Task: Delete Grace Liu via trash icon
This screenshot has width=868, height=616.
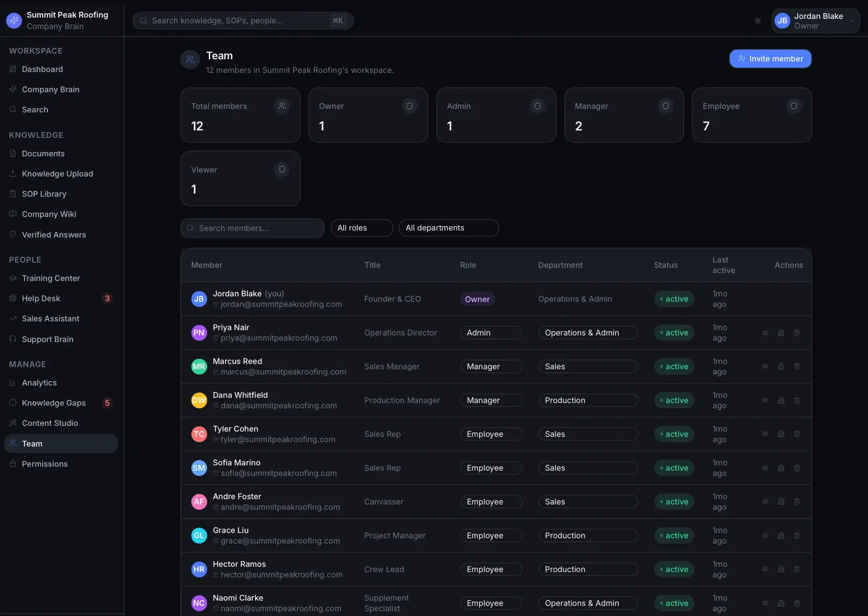Action: (797, 535)
